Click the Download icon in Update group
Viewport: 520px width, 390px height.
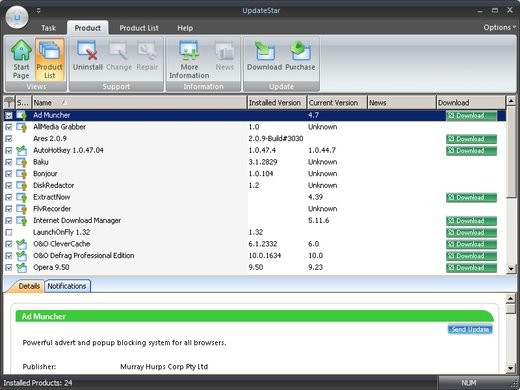pos(264,55)
